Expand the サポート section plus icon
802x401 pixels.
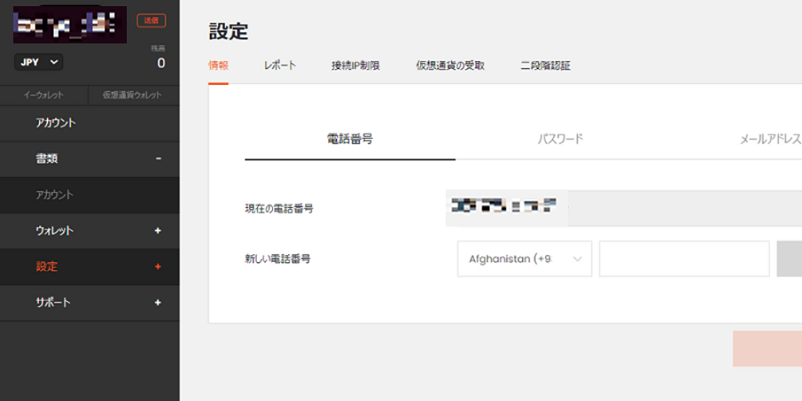pos(158,302)
